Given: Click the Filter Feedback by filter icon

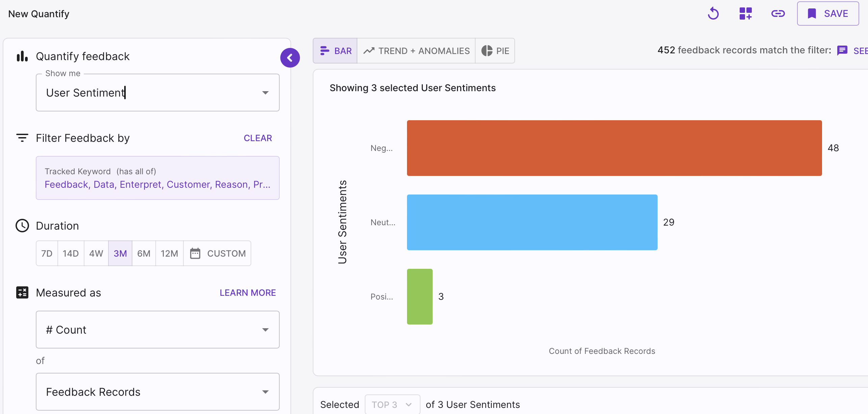Looking at the screenshot, I should click(x=22, y=138).
